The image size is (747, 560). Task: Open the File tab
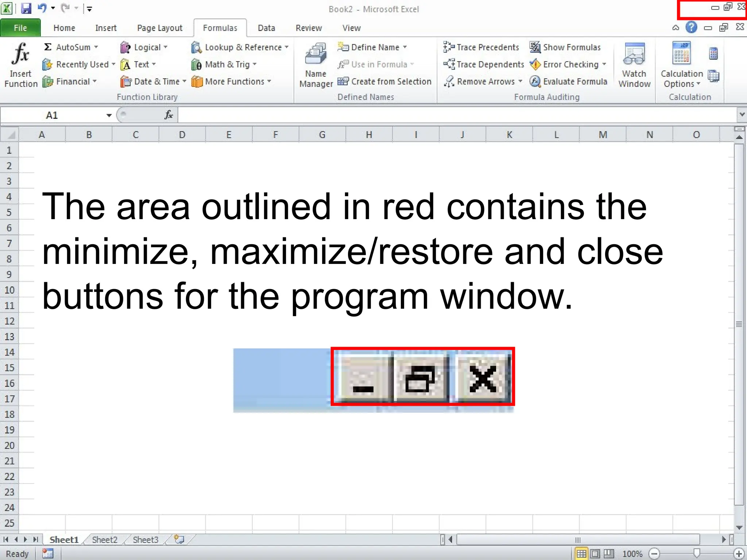point(20,28)
